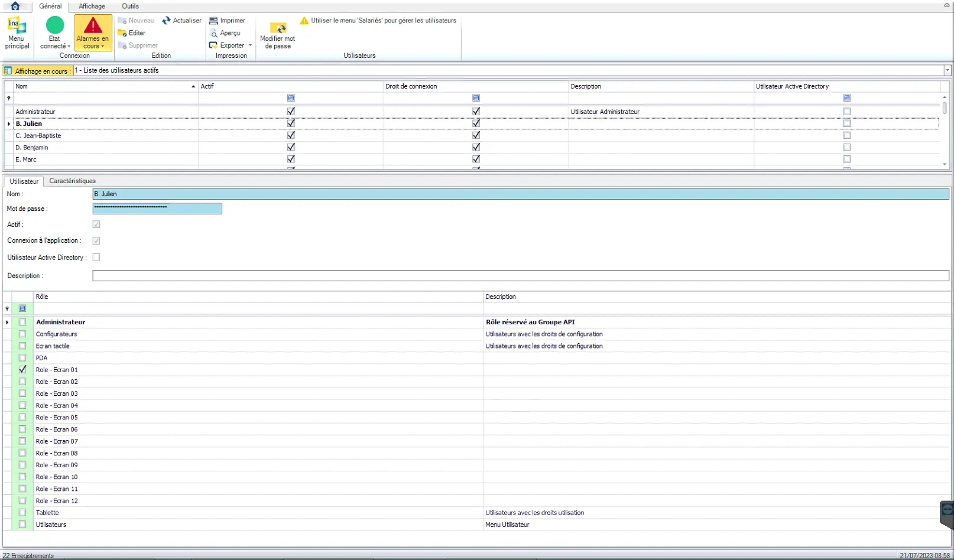Click the Droit de connexion filter box
The height and width of the screenshot is (560, 954).
(x=476, y=98)
